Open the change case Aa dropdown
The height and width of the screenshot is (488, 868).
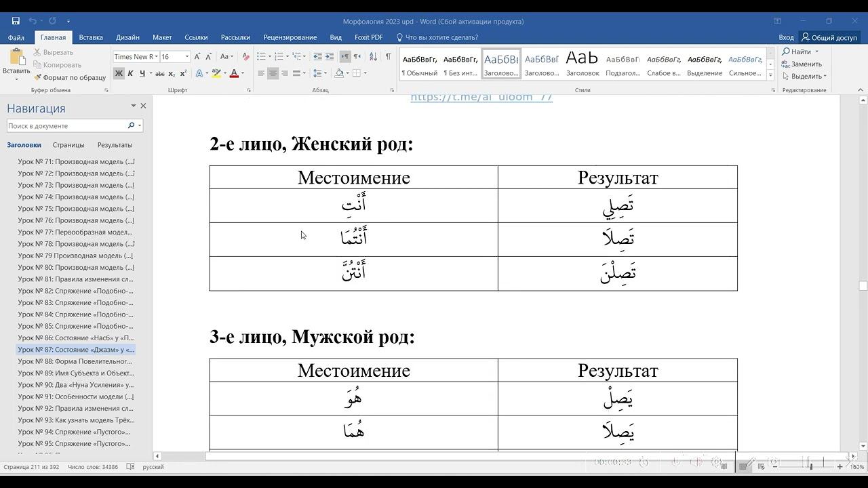(226, 56)
